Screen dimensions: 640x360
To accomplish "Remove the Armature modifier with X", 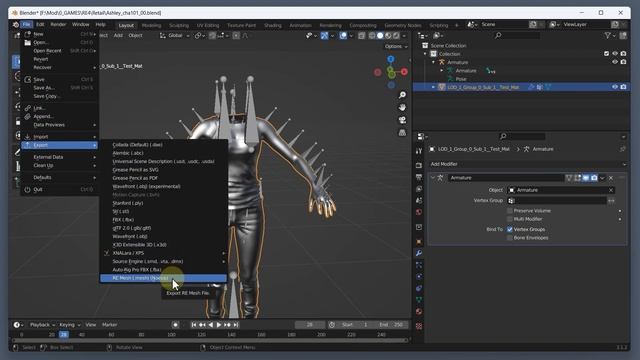I will 611,178.
